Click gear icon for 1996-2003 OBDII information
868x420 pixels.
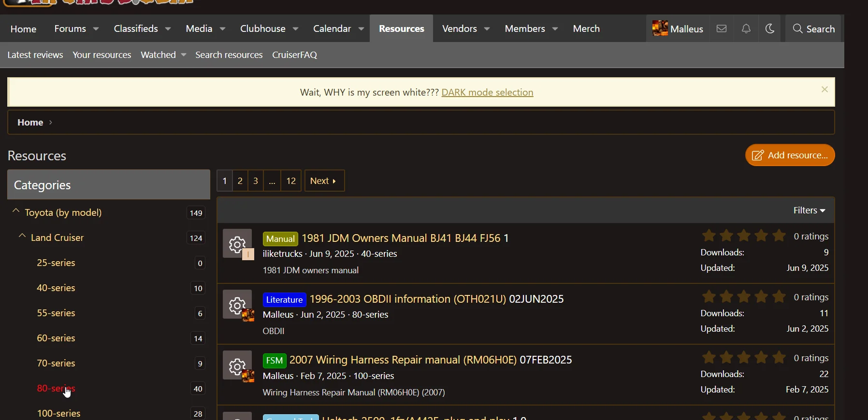237,304
